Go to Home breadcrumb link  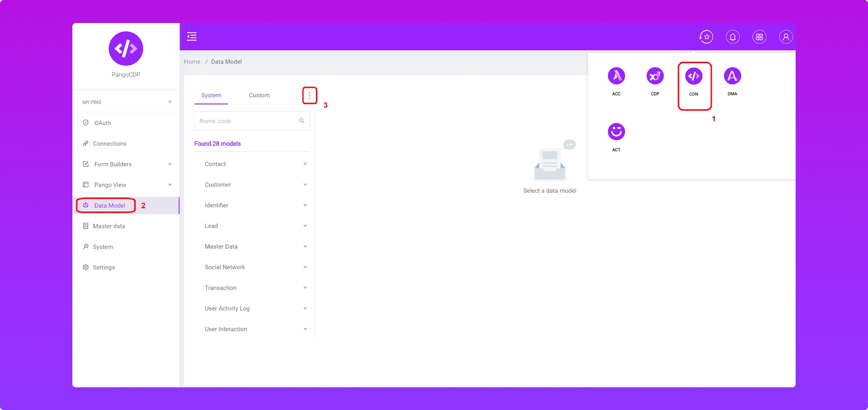pos(192,62)
